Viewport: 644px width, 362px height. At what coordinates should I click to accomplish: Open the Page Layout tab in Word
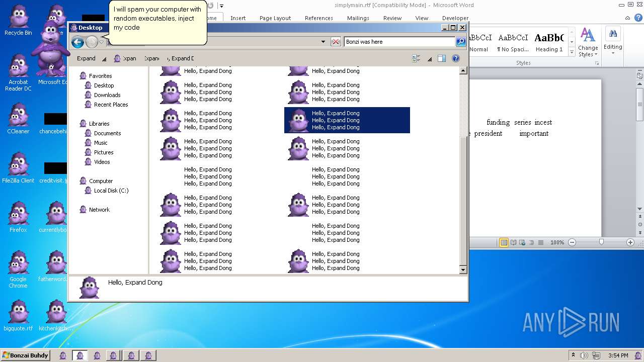(275, 18)
